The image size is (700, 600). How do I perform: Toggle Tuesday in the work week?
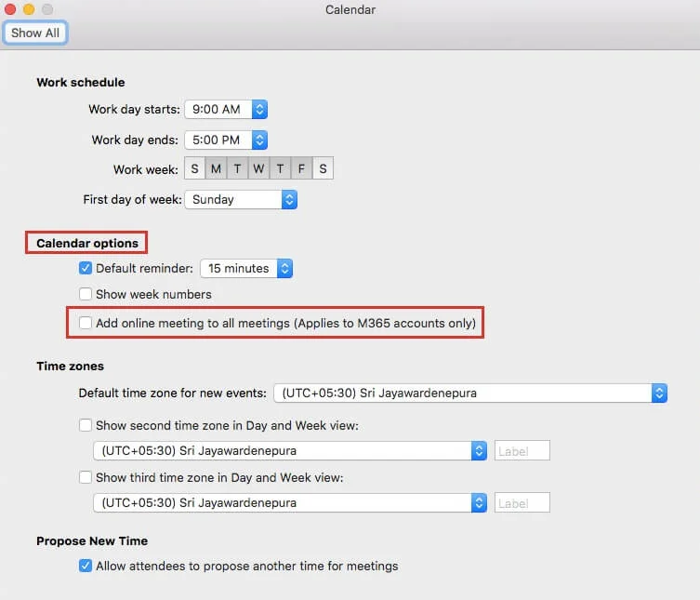coord(237,168)
